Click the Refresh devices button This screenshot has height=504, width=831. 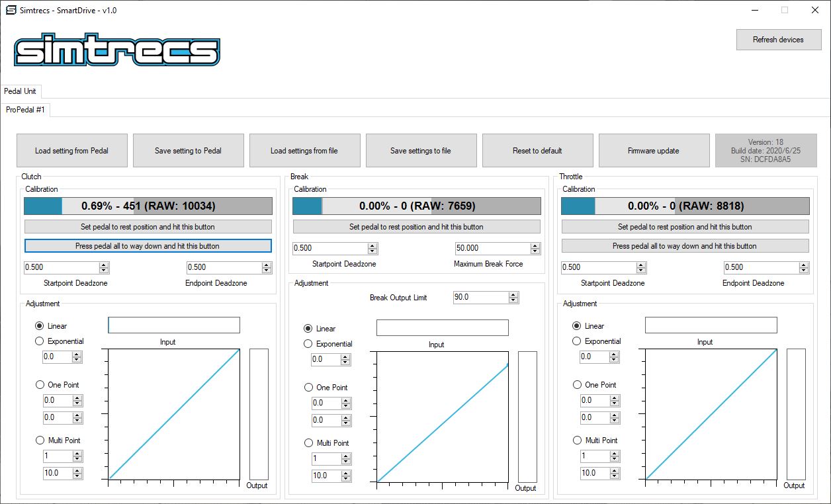[777, 40]
